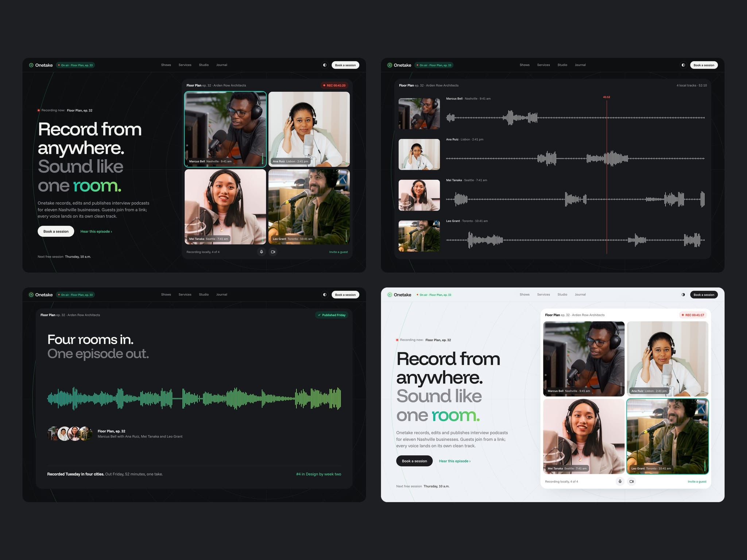Click the camera icon in the light-theme panel

pyautogui.click(x=631, y=481)
